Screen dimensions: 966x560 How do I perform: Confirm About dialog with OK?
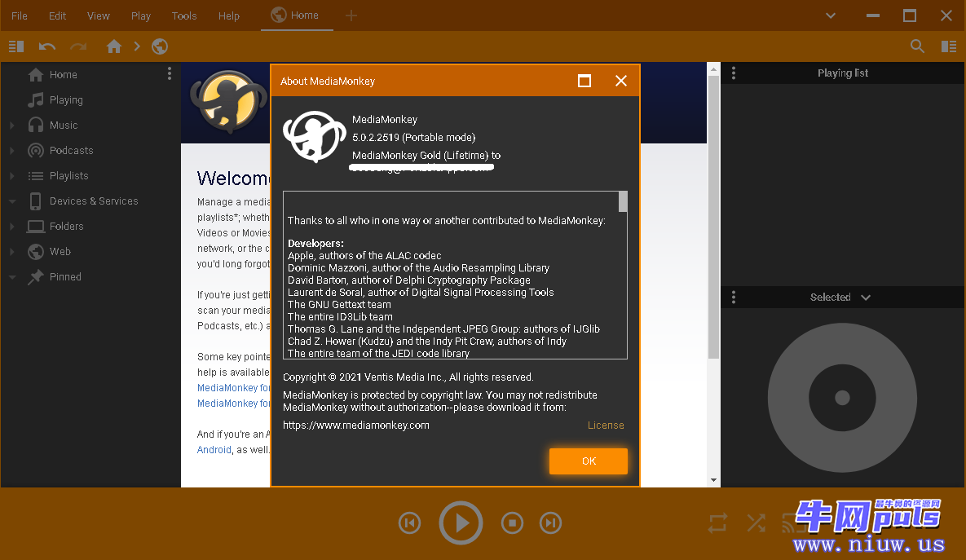point(589,461)
